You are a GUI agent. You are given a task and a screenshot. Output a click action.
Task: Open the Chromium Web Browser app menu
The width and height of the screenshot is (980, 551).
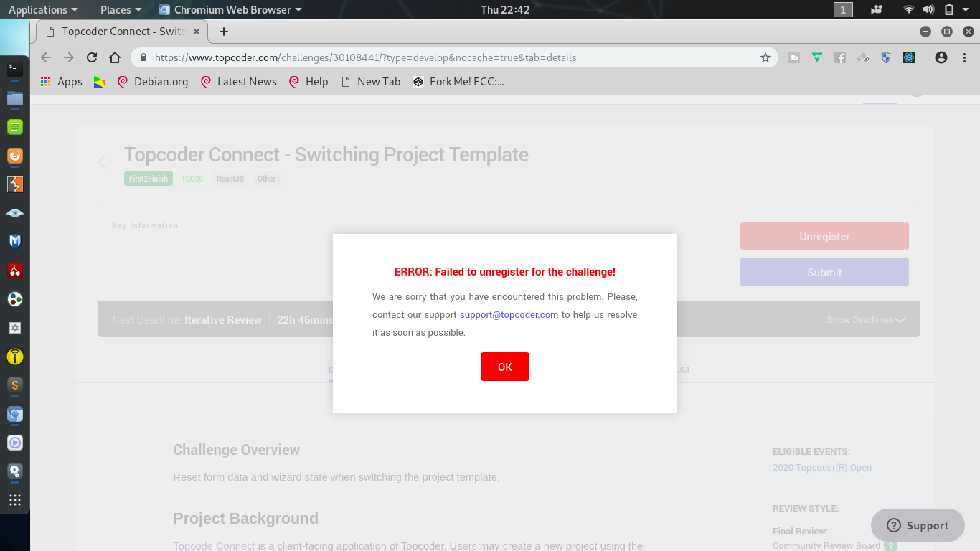pyautogui.click(x=230, y=9)
